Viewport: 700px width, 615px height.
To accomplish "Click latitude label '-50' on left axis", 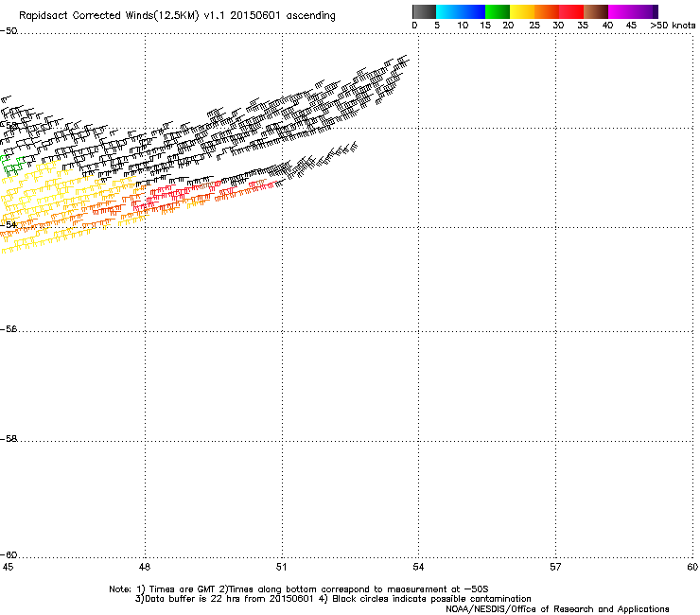I will (9, 31).
